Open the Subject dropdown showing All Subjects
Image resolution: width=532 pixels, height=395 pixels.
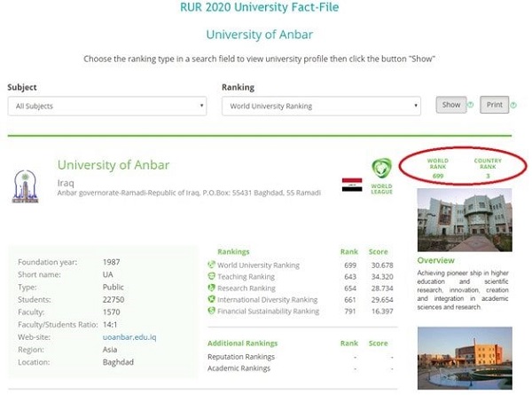tap(107, 106)
